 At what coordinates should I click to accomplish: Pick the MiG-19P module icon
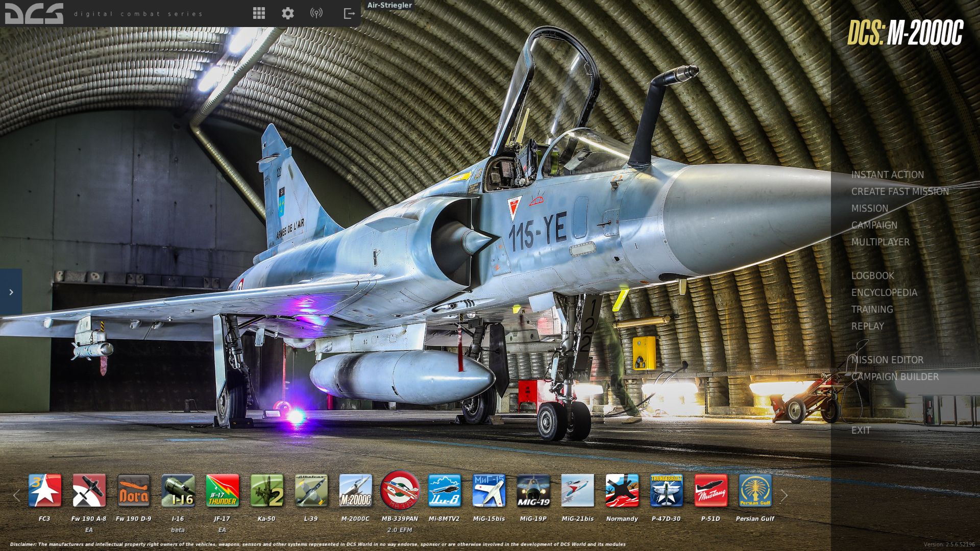(x=533, y=491)
